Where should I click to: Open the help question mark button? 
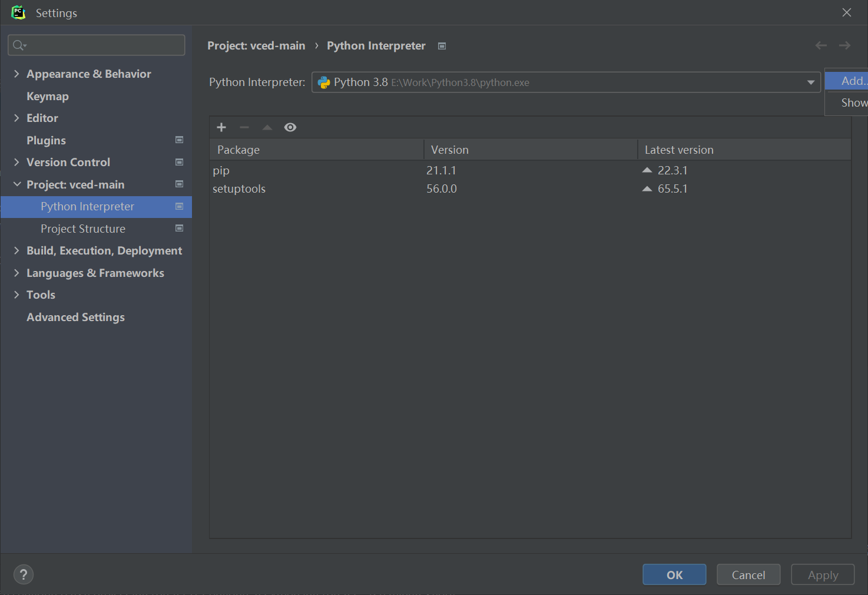(x=24, y=574)
